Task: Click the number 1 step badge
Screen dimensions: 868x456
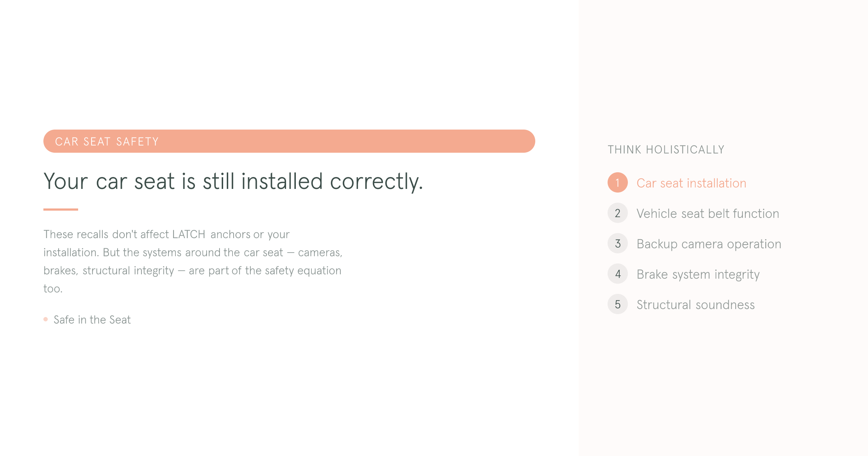Action: tap(617, 183)
